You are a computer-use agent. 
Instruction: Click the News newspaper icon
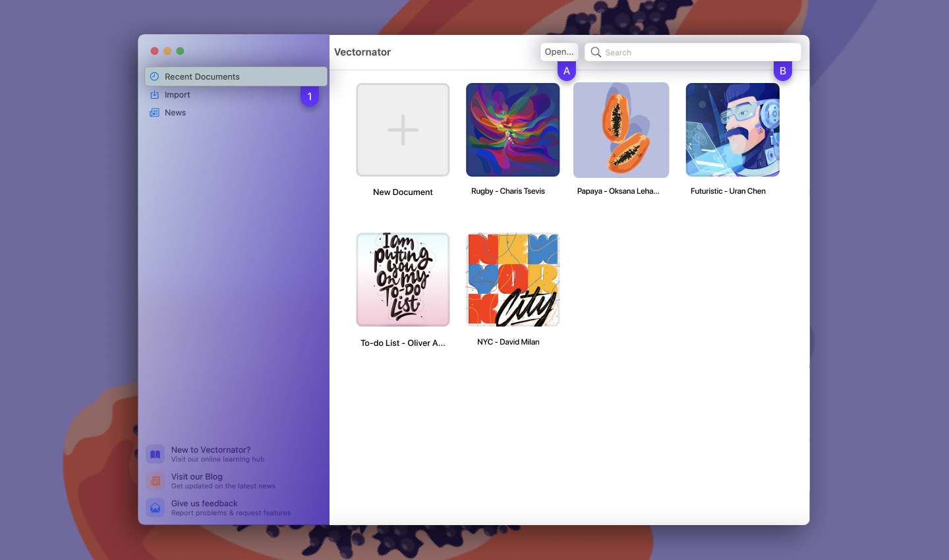pyautogui.click(x=154, y=113)
